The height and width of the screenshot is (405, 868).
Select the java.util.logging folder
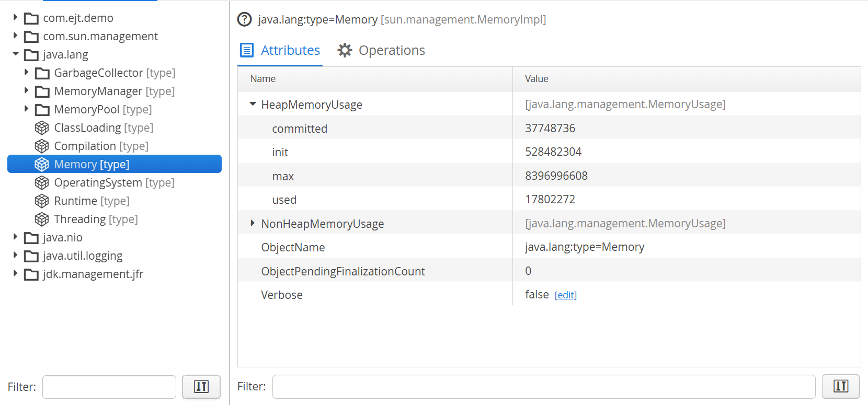(x=83, y=256)
